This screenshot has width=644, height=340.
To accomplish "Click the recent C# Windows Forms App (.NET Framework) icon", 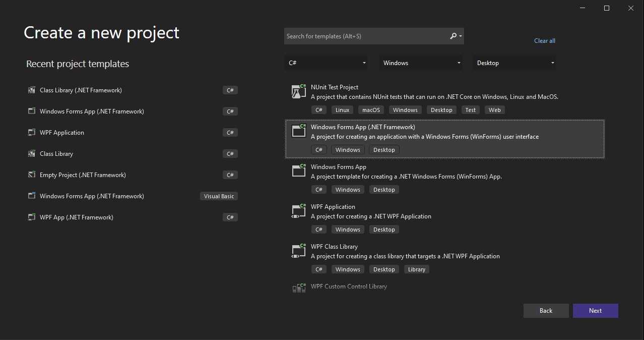I will point(32,111).
